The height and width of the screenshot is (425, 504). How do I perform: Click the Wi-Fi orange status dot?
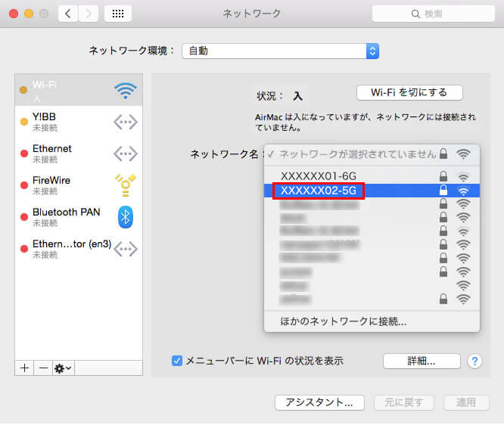[23, 90]
